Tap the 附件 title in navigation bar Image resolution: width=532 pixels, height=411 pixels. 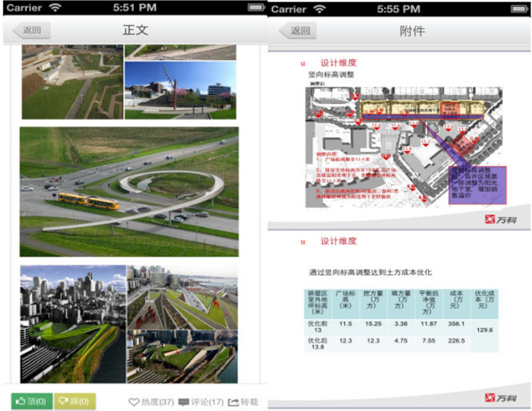tap(412, 31)
